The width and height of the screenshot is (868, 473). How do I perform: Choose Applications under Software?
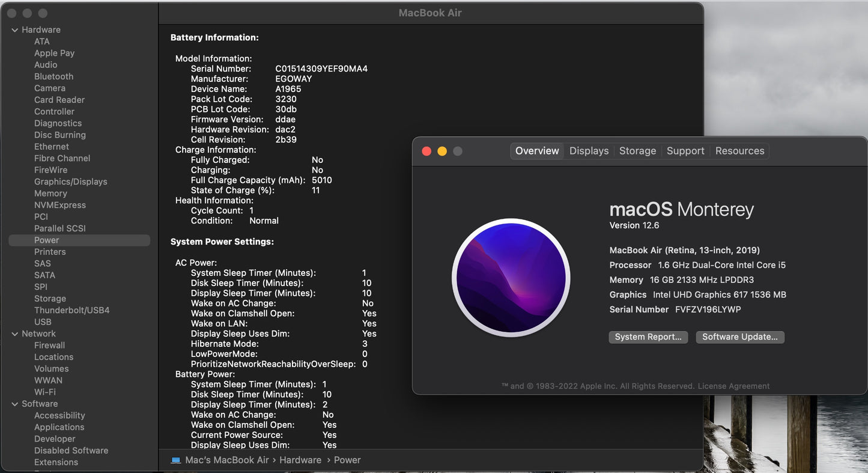click(x=59, y=427)
